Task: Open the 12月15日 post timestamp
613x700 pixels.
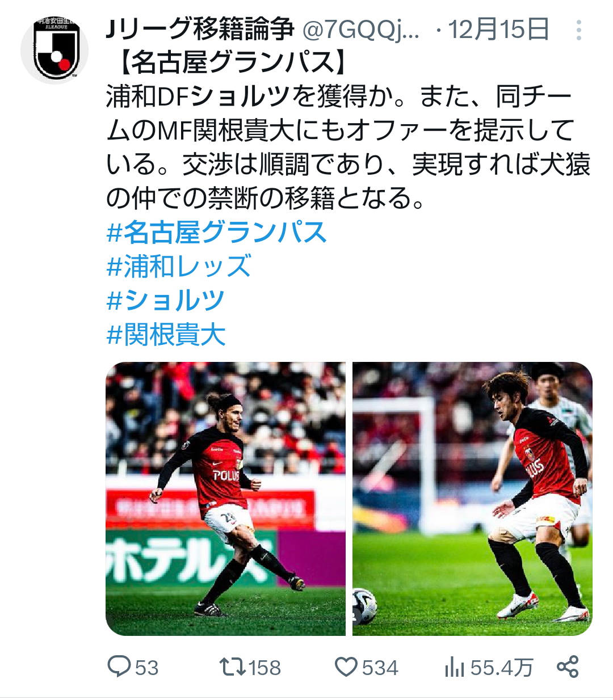Action: pos(499,29)
